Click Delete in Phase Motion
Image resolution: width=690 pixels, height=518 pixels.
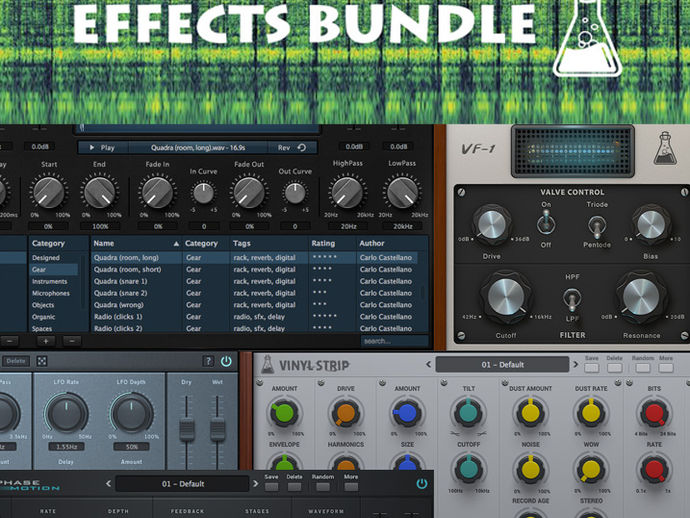pos(294,487)
